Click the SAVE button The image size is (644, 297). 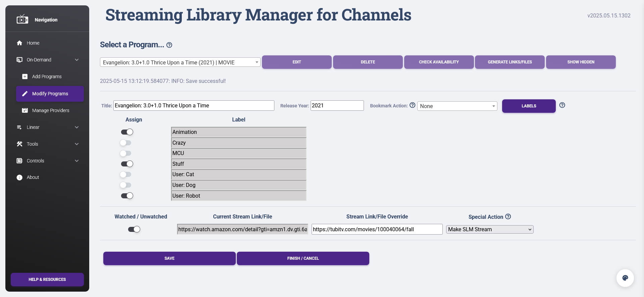click(169, 258)
